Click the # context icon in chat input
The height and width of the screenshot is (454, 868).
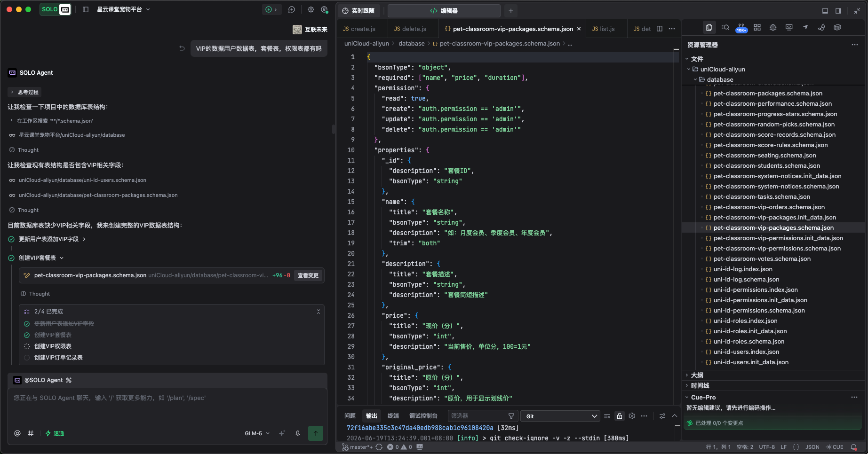tap(31, 433)
